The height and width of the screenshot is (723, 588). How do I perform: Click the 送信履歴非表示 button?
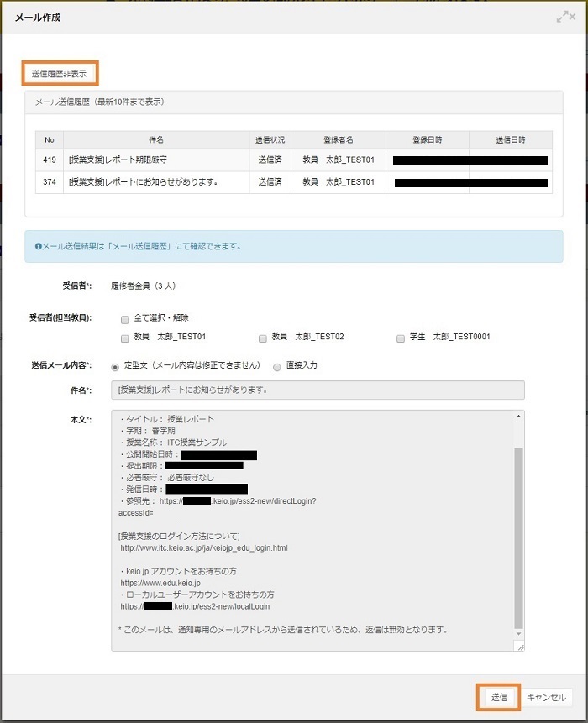tap(60, 73)
